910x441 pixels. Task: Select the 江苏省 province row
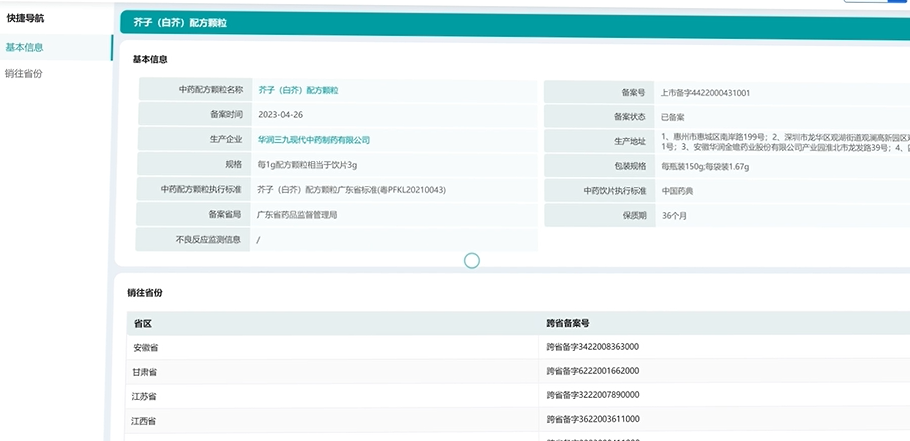pos(146,396)
